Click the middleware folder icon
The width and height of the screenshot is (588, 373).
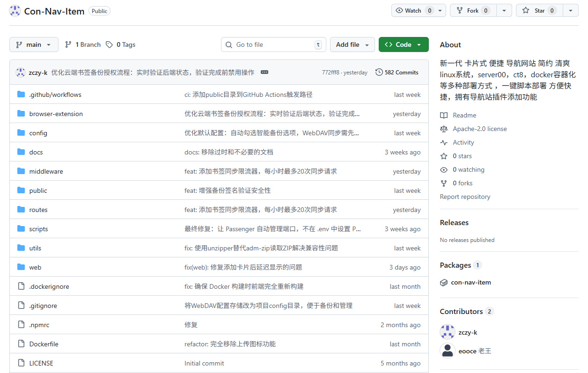point(21,171)
